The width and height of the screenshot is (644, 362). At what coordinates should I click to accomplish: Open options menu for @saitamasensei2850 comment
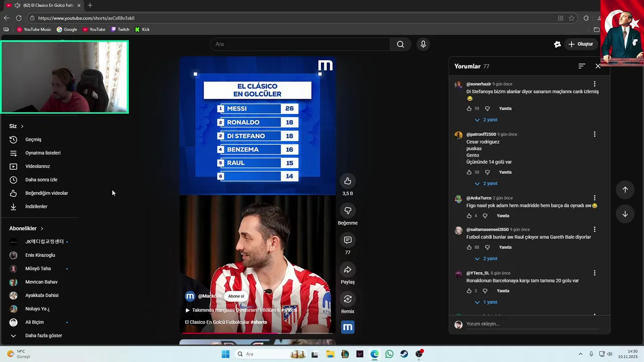tap(595, 229)
